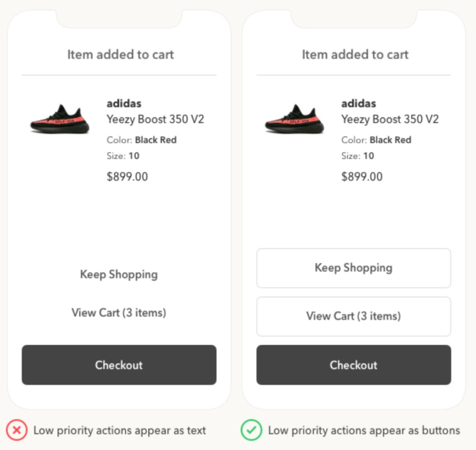Tap Keep Shopping text link on left
This screenshot has height=450, width=476.
(x=119, y=274)
